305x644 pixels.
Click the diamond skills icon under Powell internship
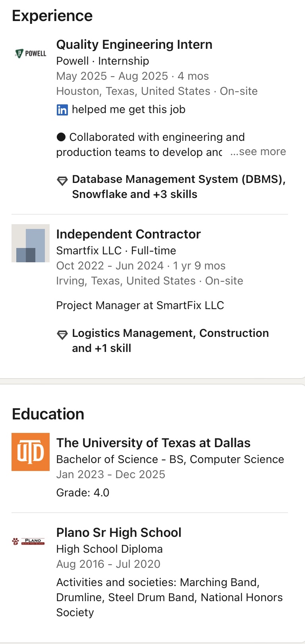point(62,181)
